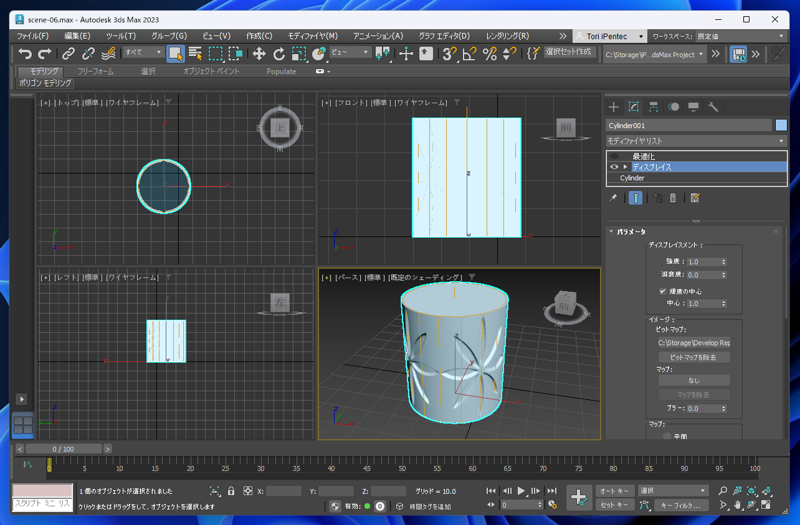Click the 強度 spinner arrows
This screenshot has height=525, width=800.
click(723, 262)
